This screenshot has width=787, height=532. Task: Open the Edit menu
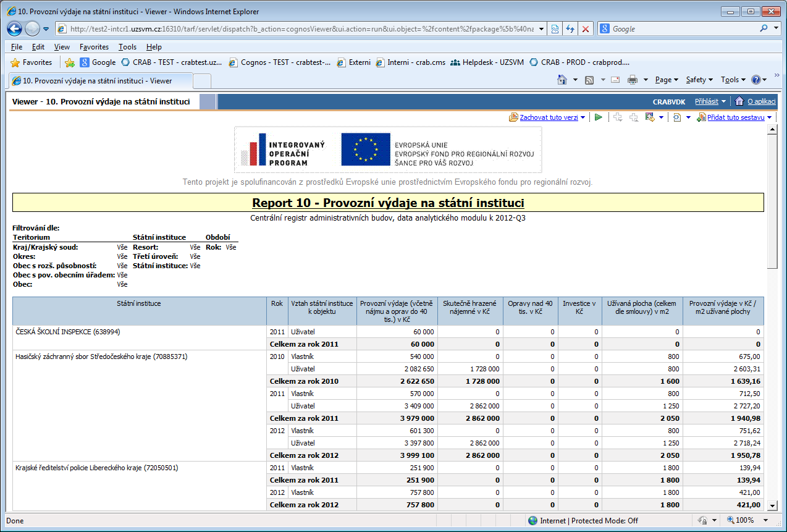pos(38,47)
